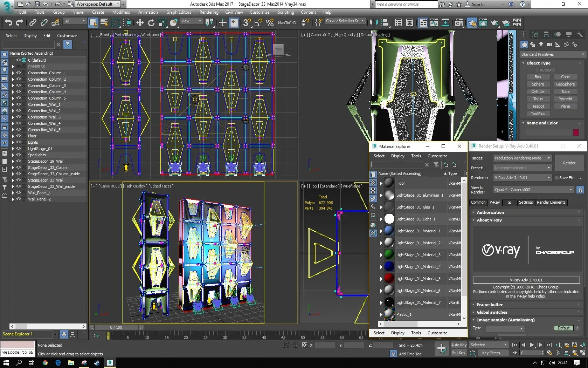Click the Type a keyword or phrase field
This screenshot has height=368, width=588.
click(406, 4)
